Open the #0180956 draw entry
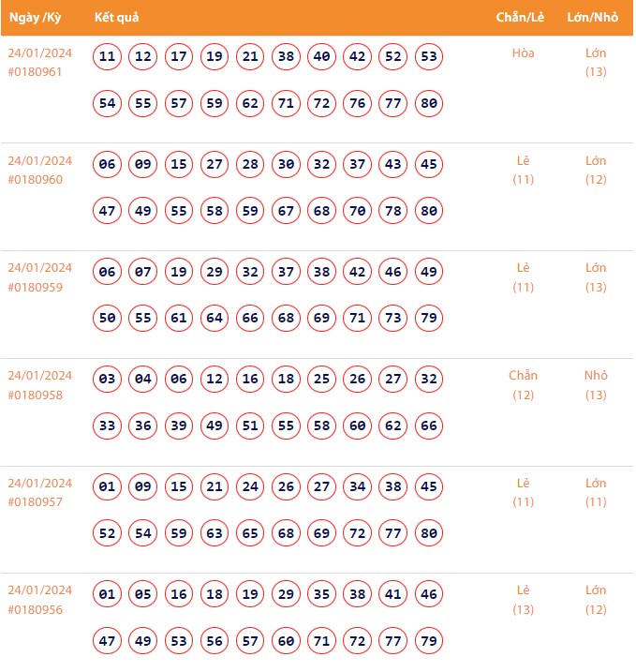 coord(35,609)
